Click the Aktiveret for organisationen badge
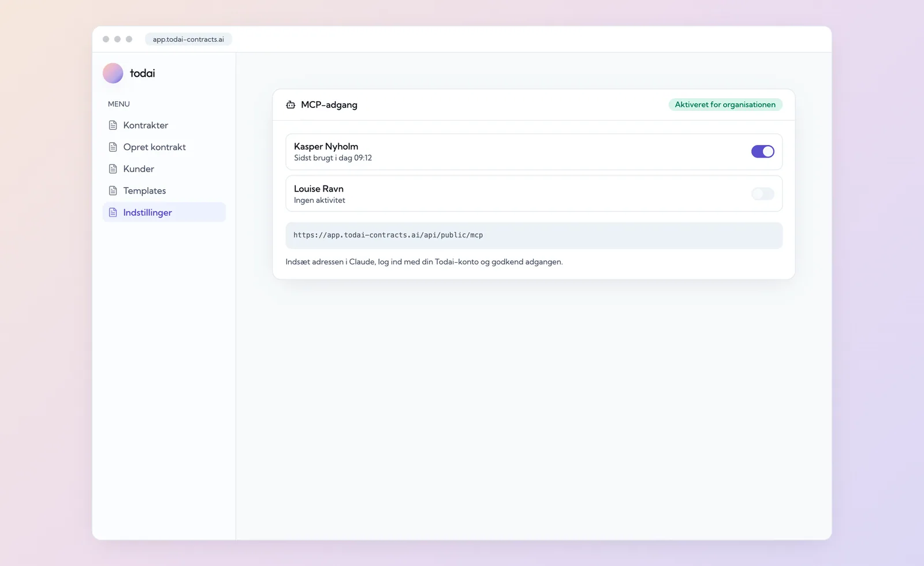The height and width of the screenshot is (566, 924). 725,105
